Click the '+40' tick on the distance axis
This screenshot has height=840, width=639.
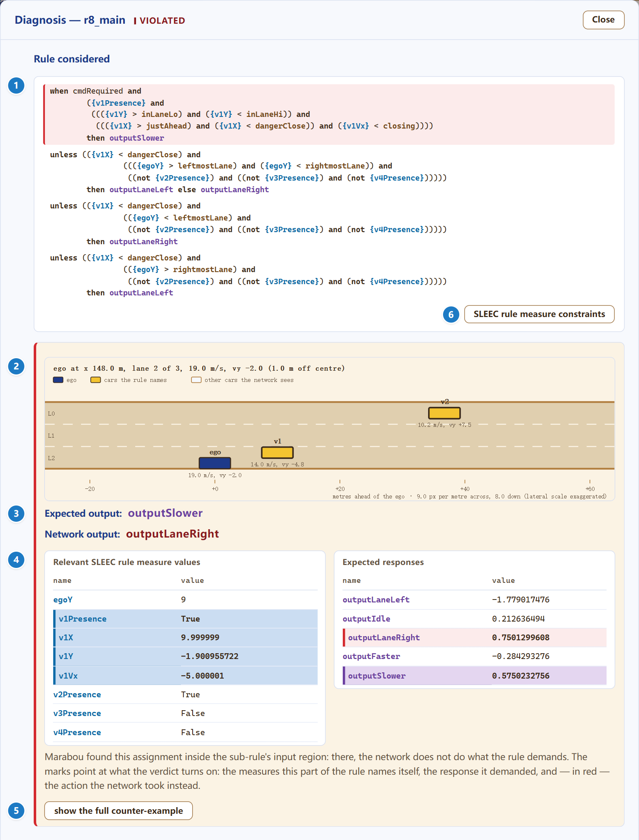[x=465, y=489]
